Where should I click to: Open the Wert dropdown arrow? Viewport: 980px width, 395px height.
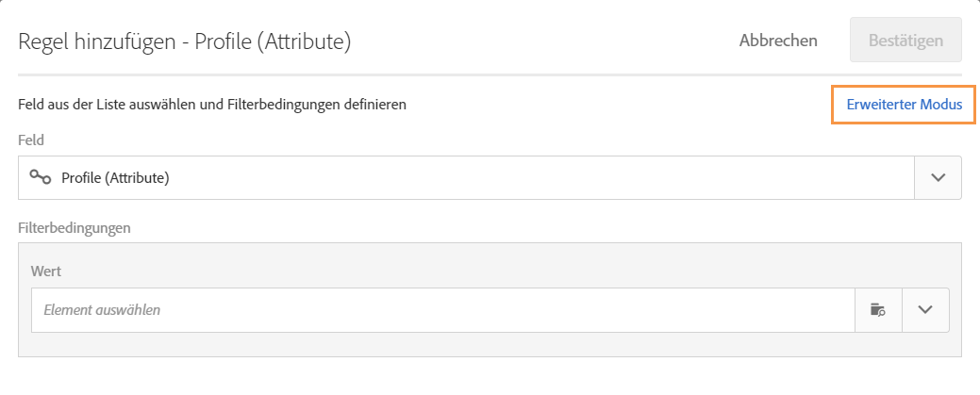[x=925, y=310]
